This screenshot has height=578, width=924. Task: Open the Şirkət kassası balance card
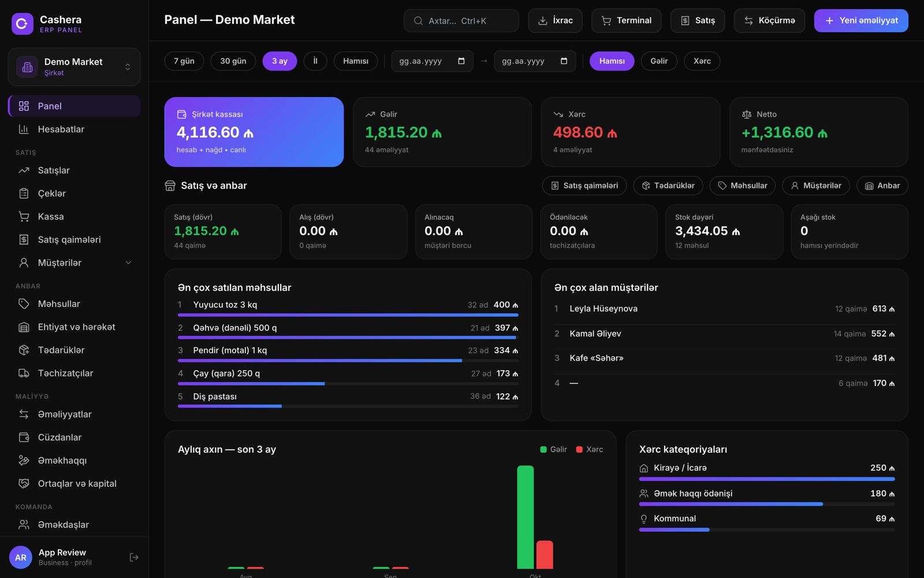click(x=254, y=132)
